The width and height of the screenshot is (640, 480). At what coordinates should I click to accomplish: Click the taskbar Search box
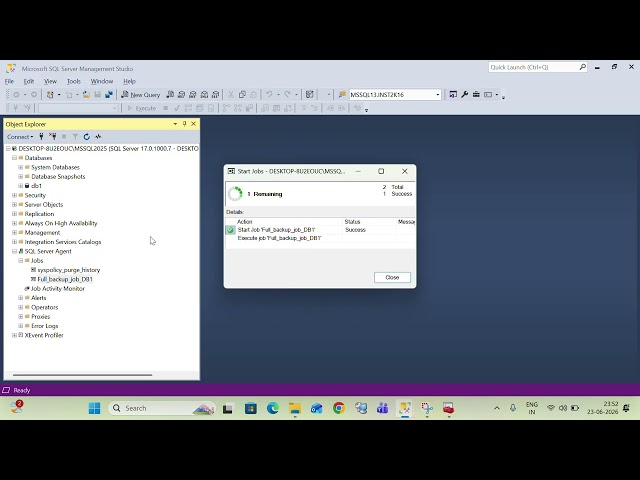pyautogui.click(x=162, y=408)
